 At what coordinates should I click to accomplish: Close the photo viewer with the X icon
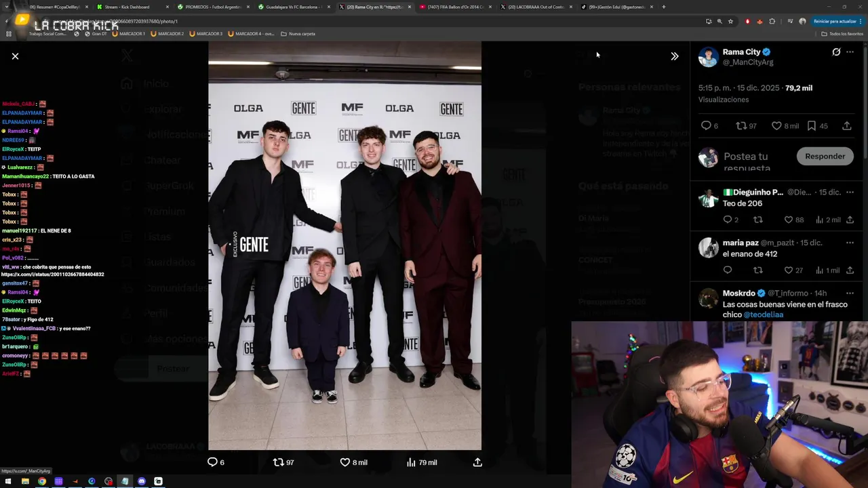(x=15, y=56)
